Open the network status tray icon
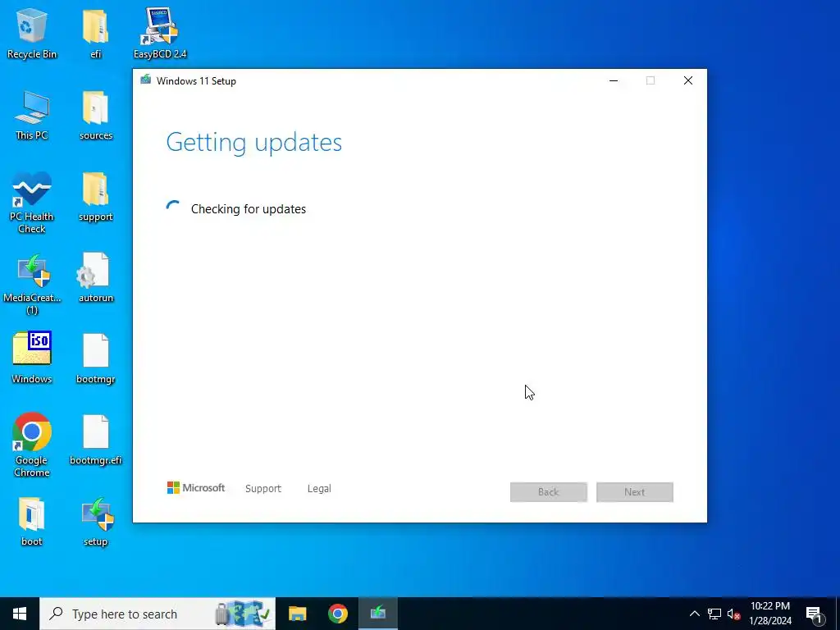Screen dimensions: 840x630 coord(714,614)
